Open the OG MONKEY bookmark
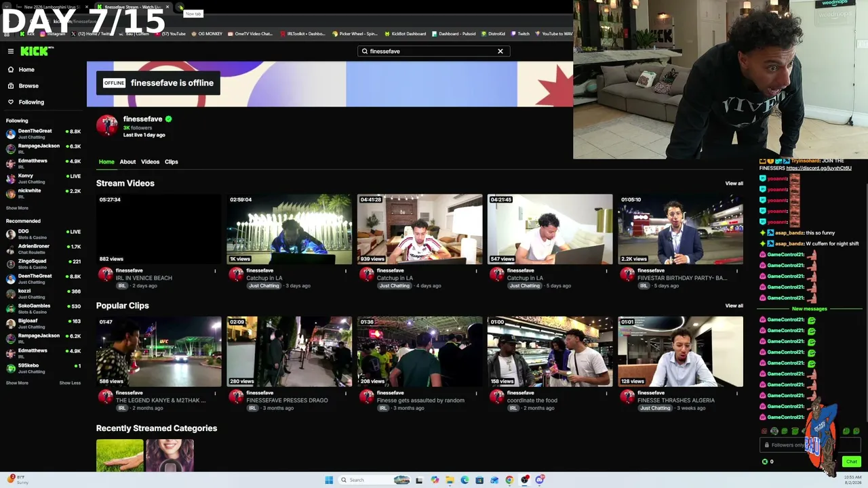Viewport: 868px width, 488px height. (207, 34)
